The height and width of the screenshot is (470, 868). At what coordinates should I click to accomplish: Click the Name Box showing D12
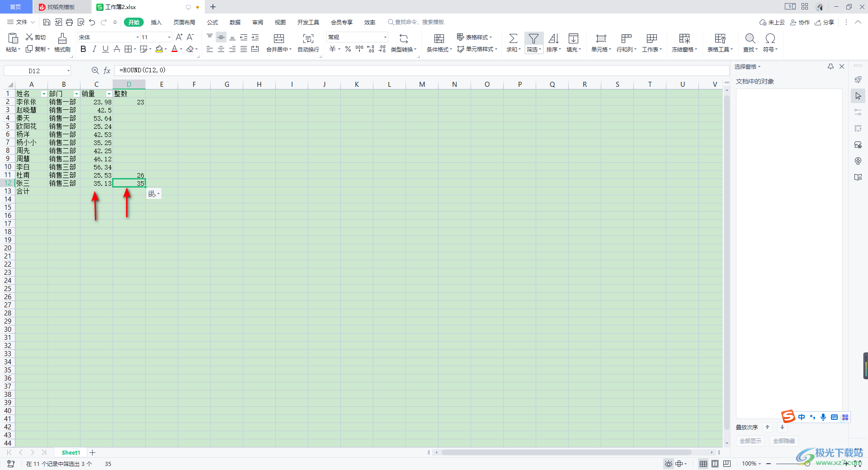37,70
